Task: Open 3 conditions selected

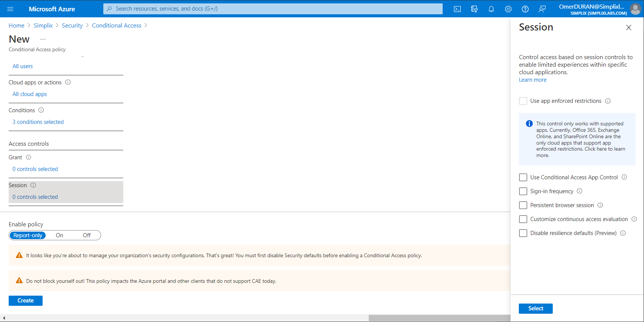Action: coord(38,122)
